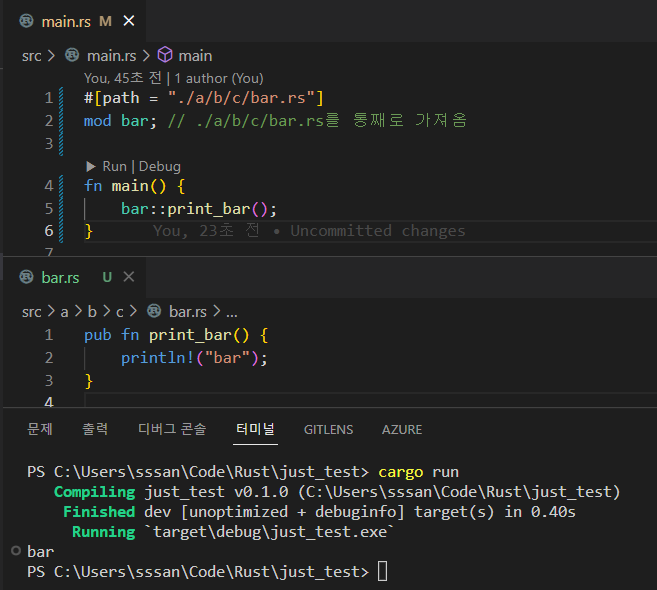Expand the '...' breadcrumb after bar.rs

click(231, 312)
